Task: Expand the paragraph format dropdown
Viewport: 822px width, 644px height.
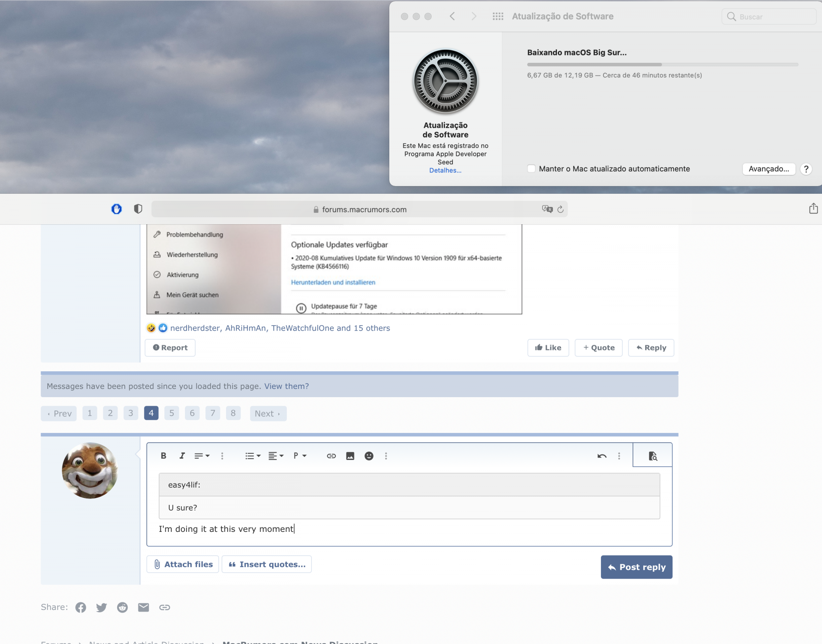Action: click(300, 456)
